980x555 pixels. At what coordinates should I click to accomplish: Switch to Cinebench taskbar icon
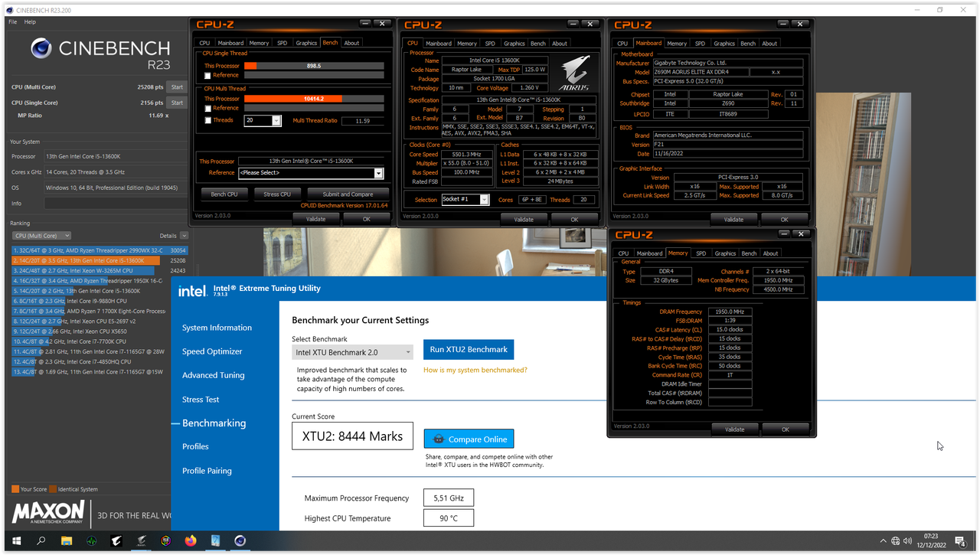(x=240, y=540)
